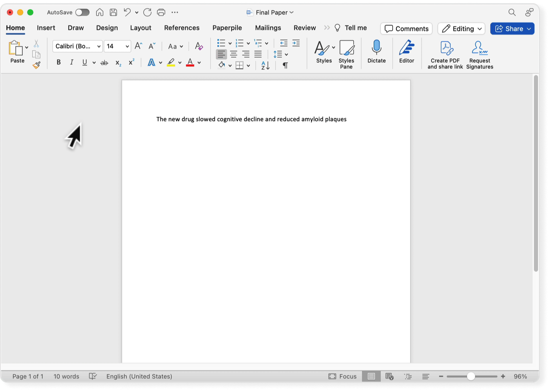
Task: Open the highlight color dropdown
Action: click(180, 62)
